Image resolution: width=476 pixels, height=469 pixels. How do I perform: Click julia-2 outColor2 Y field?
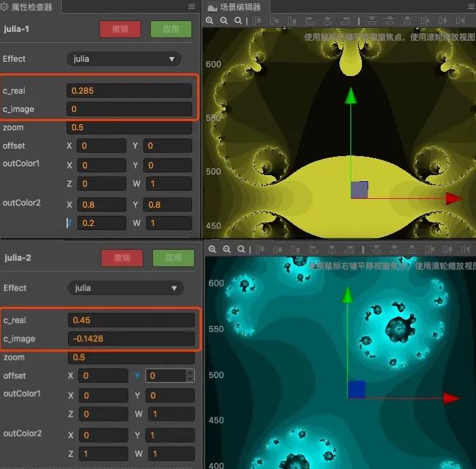(x=170, y=435)
